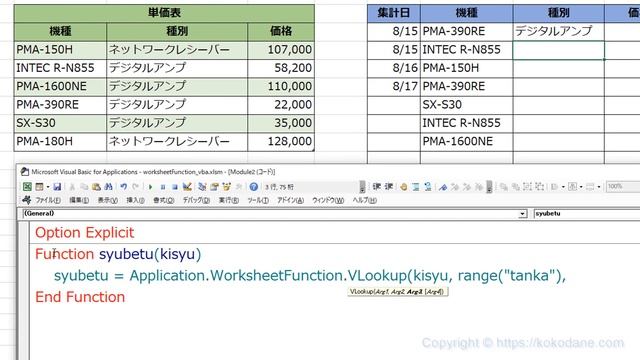The image size is (640, 360).
Task: Click the Comment Block icon
Action: [416, 187]
